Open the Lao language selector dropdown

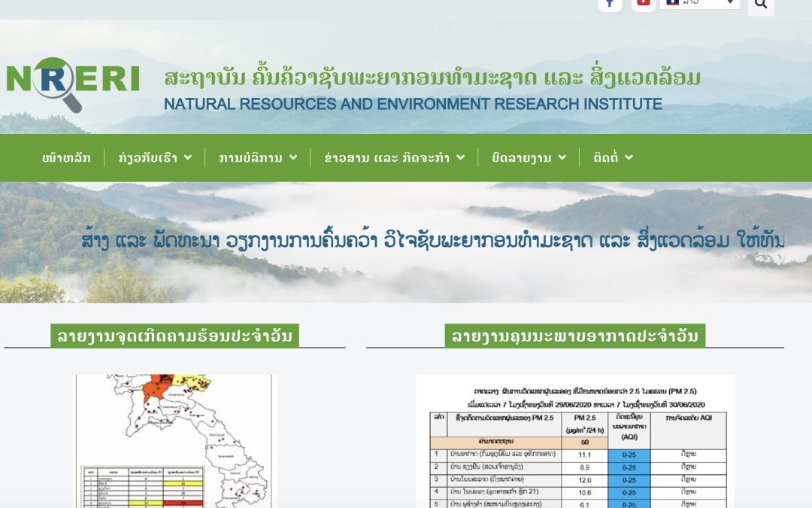[x=700, y=4]
